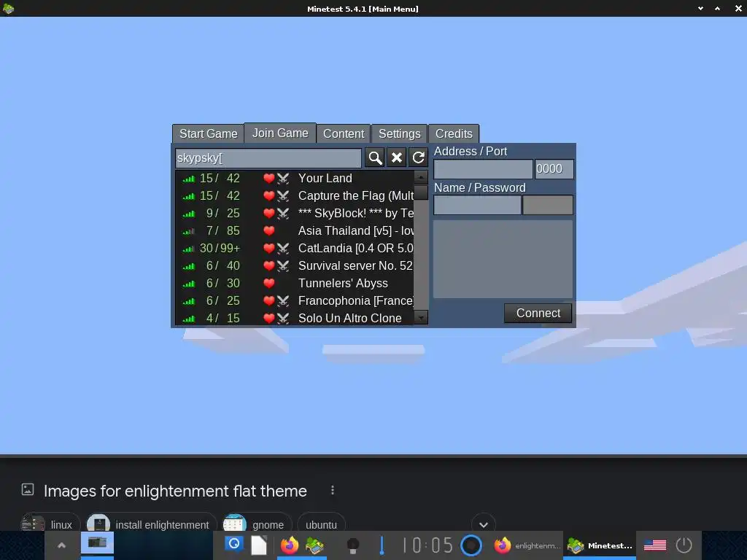Click the swords icon on Francophonia row

[283, 301]
